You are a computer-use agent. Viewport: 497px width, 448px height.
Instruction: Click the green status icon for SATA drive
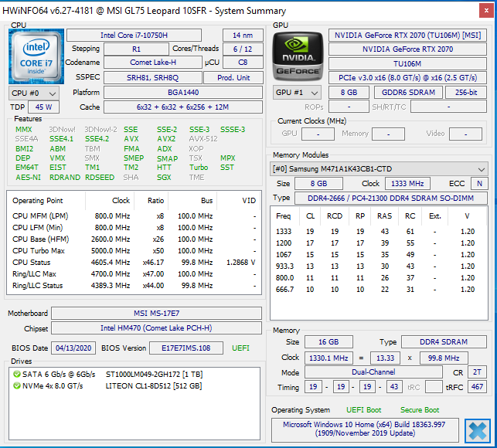[17, 374]
